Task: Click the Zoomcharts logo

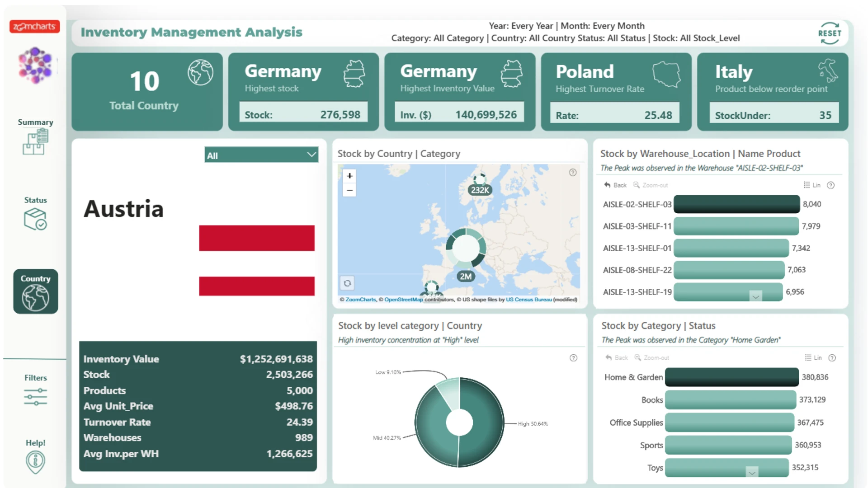Action: 34,27
